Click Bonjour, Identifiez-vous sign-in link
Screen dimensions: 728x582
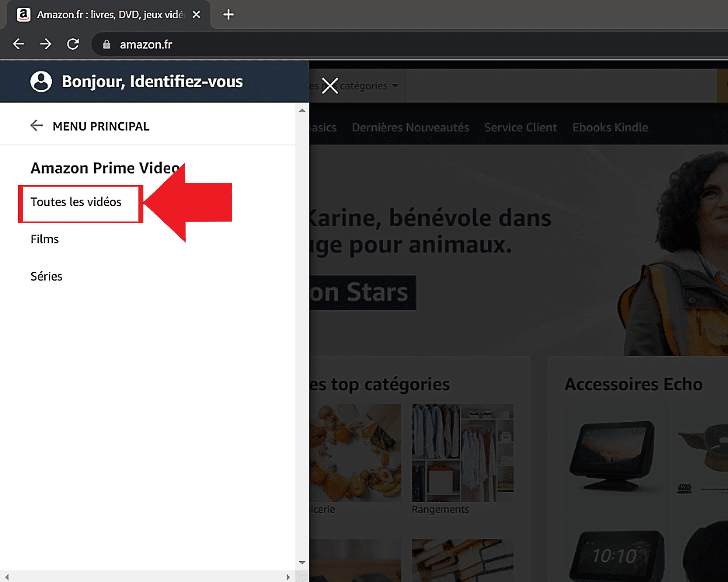pyautogui.click(x=152, y=81)
